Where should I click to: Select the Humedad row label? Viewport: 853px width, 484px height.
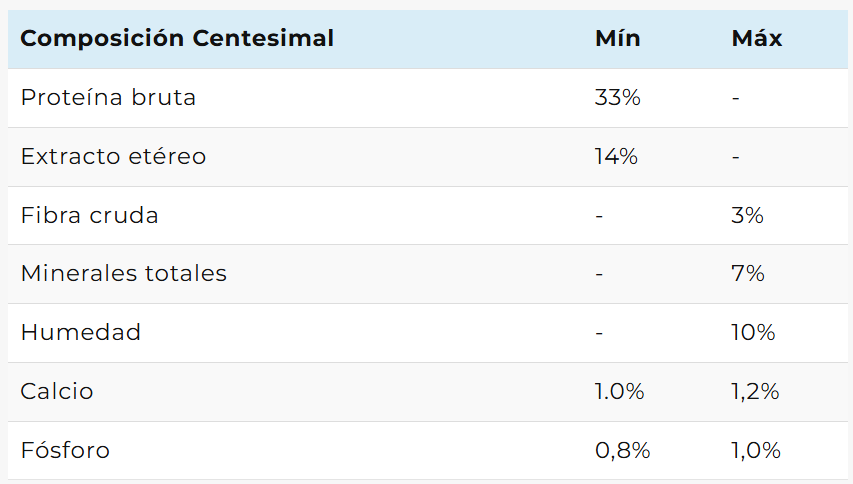80,332
